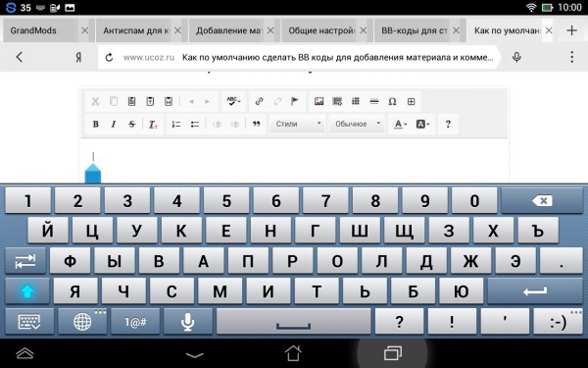Tap the :-) emoticon key

559,322
